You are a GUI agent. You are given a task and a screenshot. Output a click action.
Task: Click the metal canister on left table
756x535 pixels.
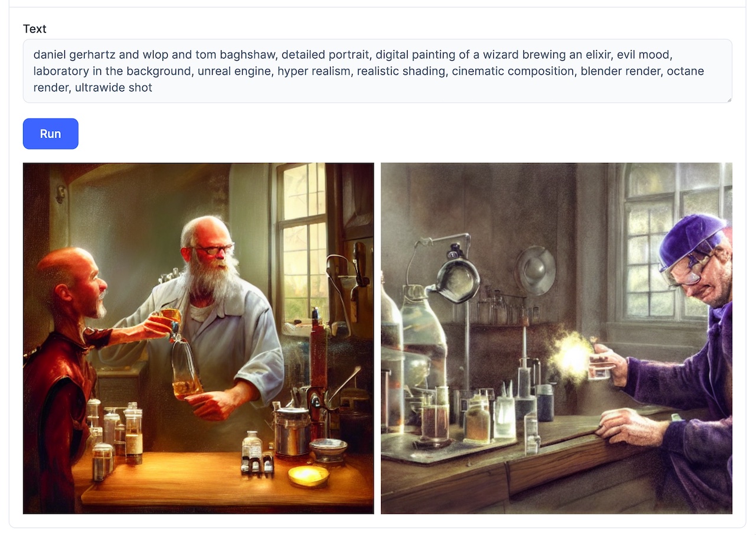pyautogui.click(x=293, y=432)
